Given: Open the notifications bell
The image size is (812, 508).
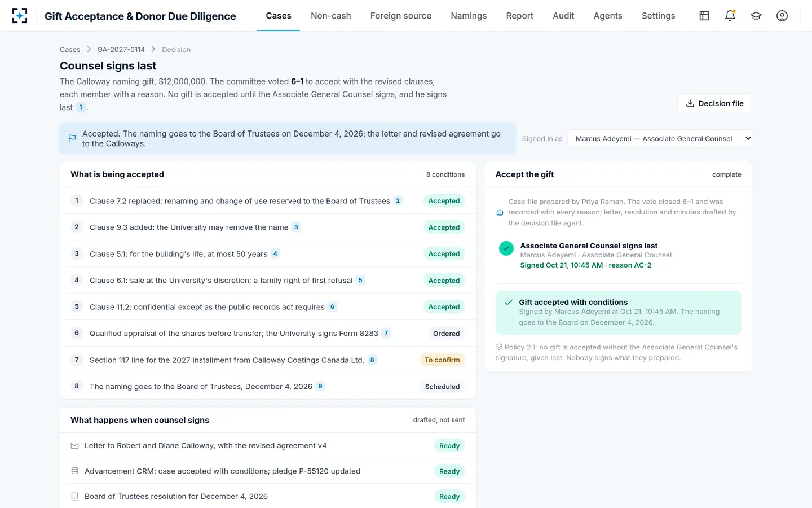Looking at the screenshot, I should point(730,16).
